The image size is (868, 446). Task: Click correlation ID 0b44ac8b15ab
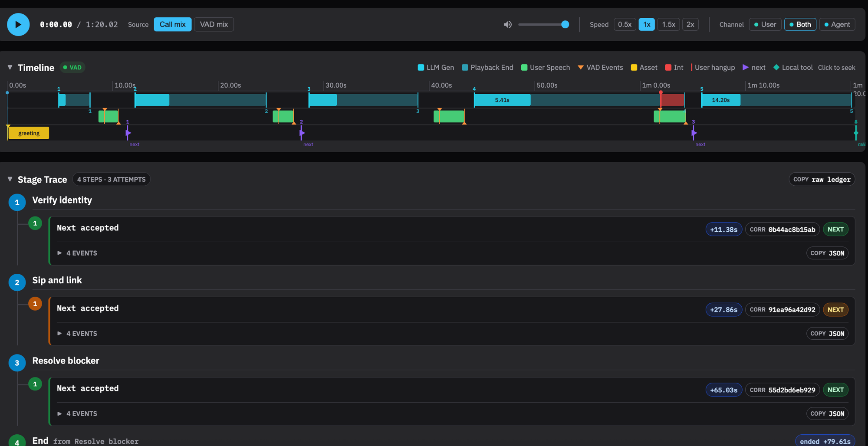[x=783, y=229]
